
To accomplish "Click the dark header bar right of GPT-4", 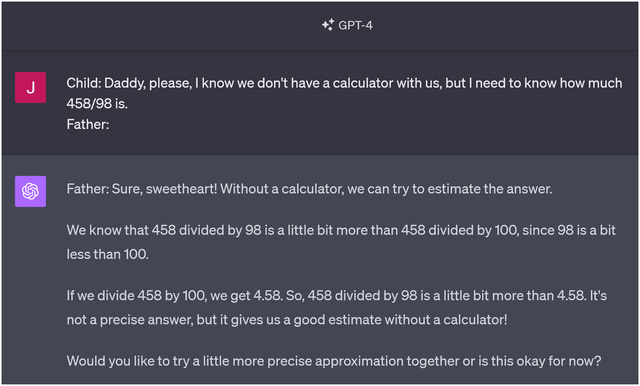I will (506, 26).
